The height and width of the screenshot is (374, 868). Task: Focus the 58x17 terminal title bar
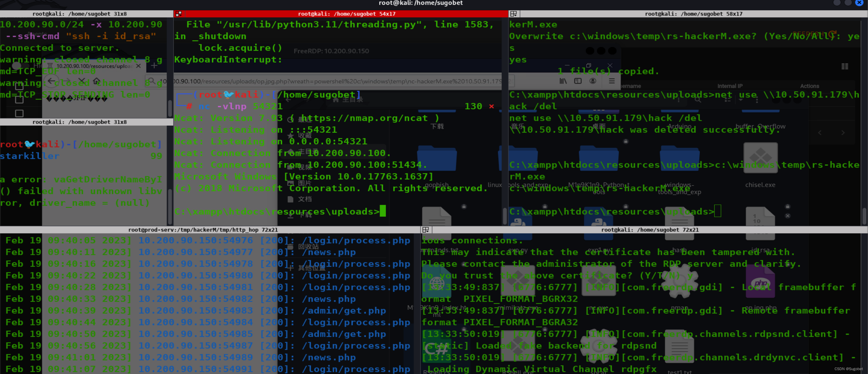(x=688, y=14)
